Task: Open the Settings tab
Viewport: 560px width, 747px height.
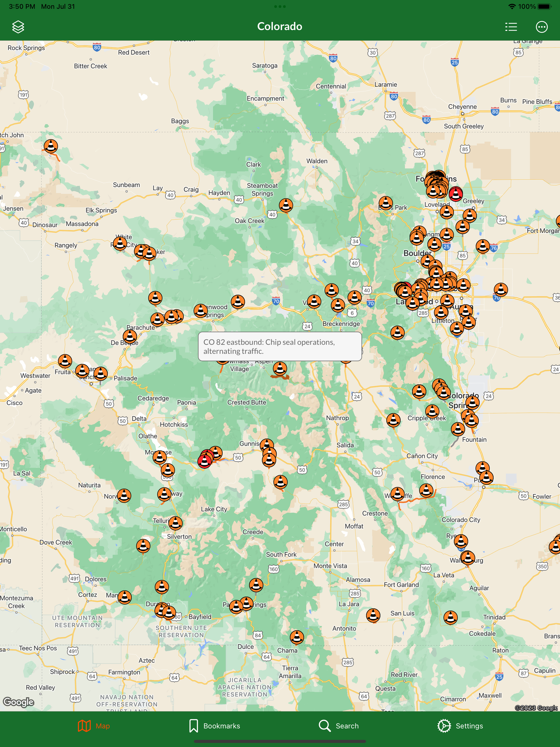Action: point(460,726)
